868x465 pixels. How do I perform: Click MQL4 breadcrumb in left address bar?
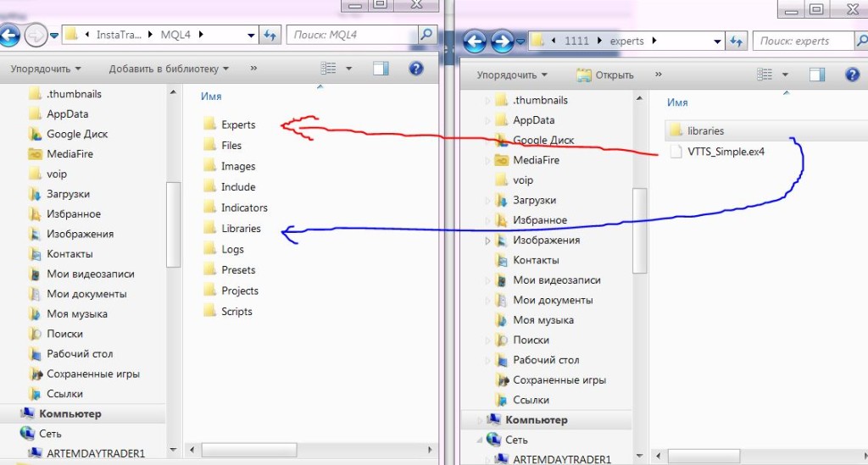pyautogui.click(x=175, y=35)
